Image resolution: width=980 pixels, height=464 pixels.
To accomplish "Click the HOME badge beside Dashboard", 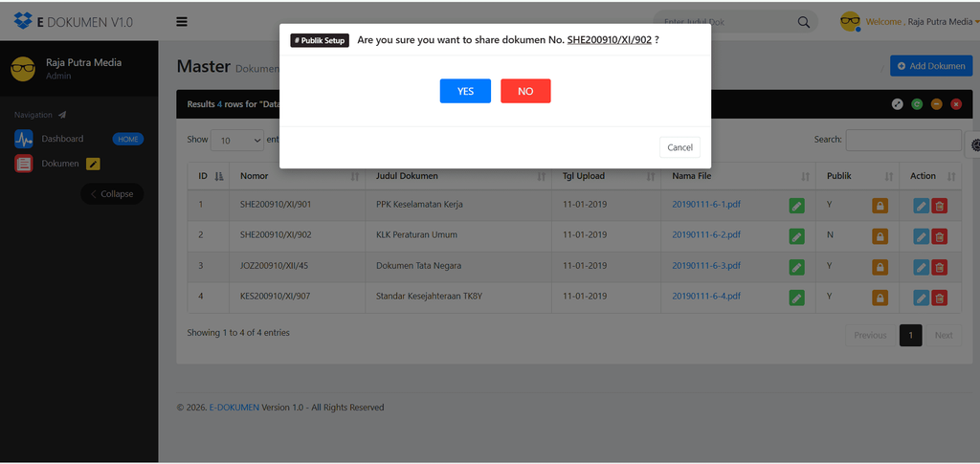I will 128,140.
